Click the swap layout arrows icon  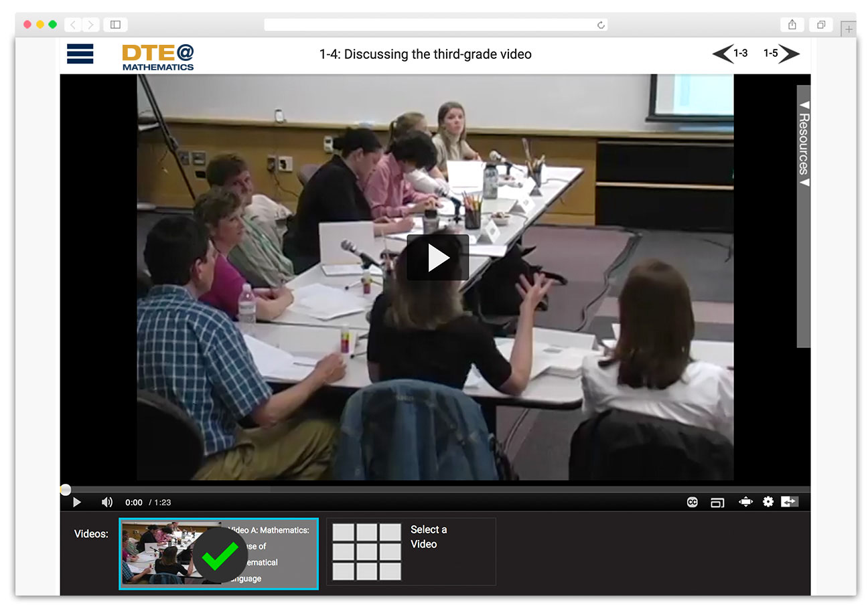pos(790,501)
